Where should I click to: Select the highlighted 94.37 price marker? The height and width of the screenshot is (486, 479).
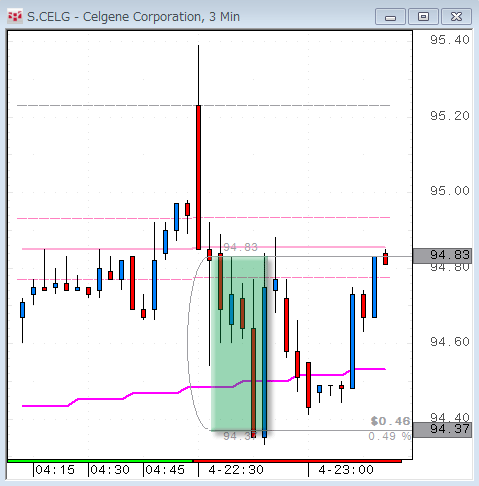(442, 429)
